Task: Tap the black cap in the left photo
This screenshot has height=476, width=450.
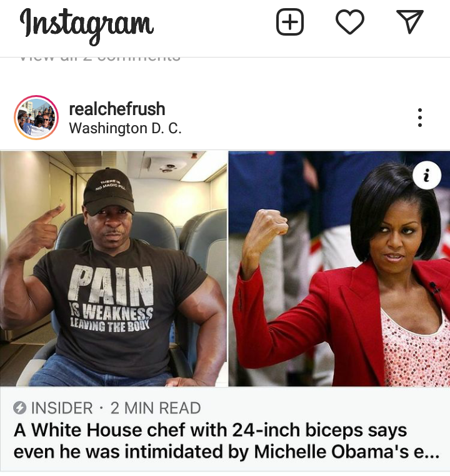Action: click(109, 192)
